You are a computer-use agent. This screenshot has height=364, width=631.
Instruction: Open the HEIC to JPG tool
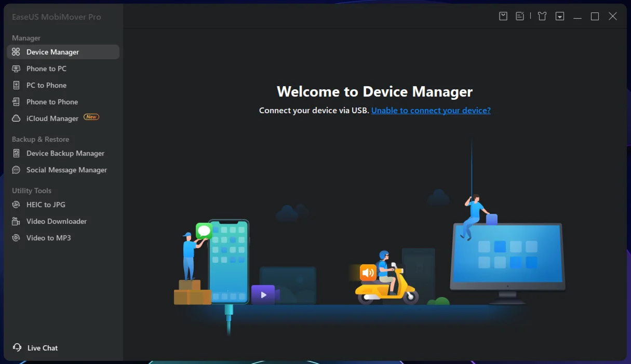63,205
